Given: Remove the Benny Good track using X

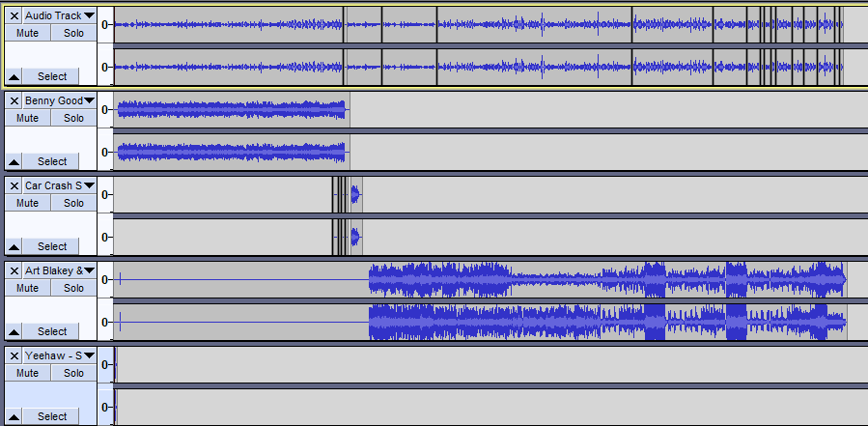Looking at the screenshot, I should click(x=14, y=100).
